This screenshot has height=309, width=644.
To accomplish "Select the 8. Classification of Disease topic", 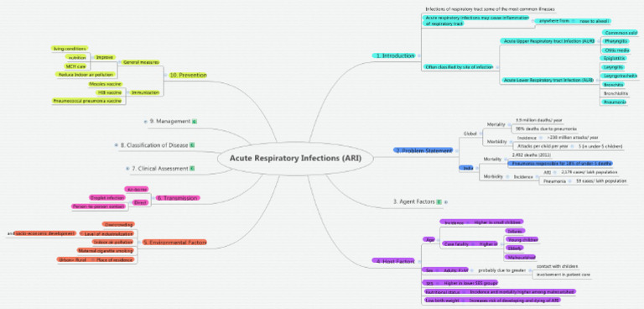I will pyautogui.click(x=154, y=145).
